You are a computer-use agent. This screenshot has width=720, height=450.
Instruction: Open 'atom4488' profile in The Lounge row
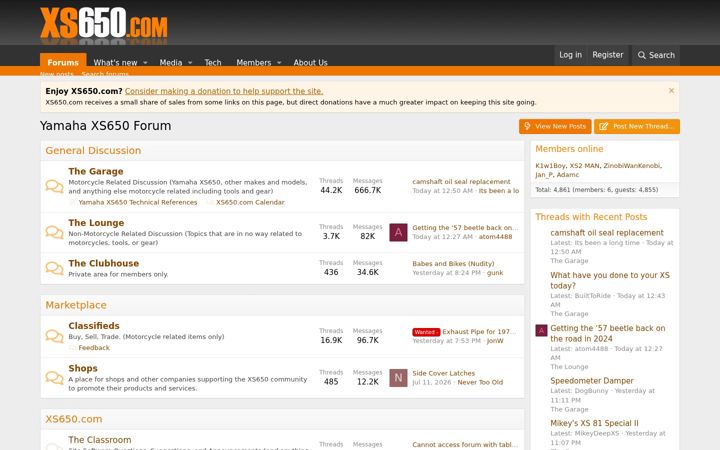tap(495, 236)
